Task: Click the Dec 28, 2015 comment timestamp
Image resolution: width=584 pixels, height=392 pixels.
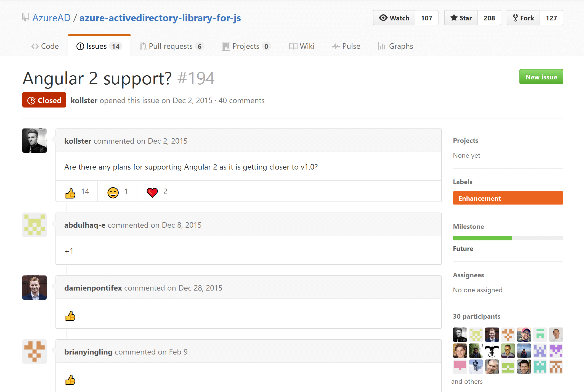Action: pos(200,288)
